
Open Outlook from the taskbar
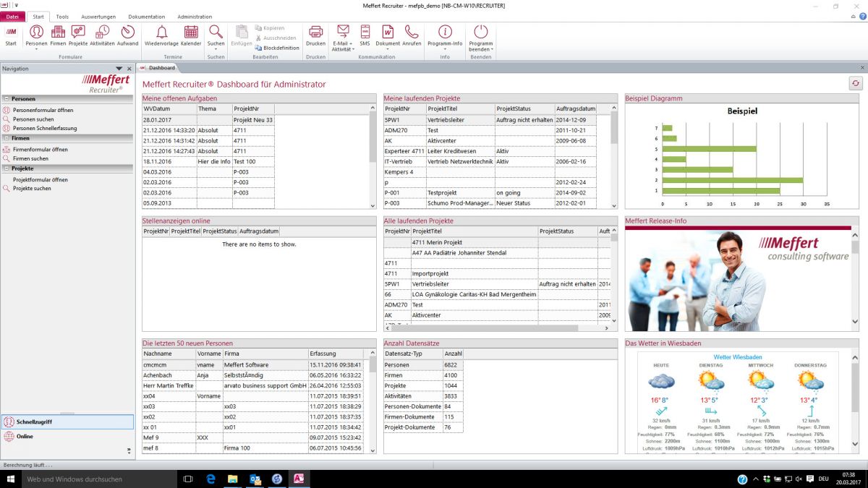pos(255,479)
